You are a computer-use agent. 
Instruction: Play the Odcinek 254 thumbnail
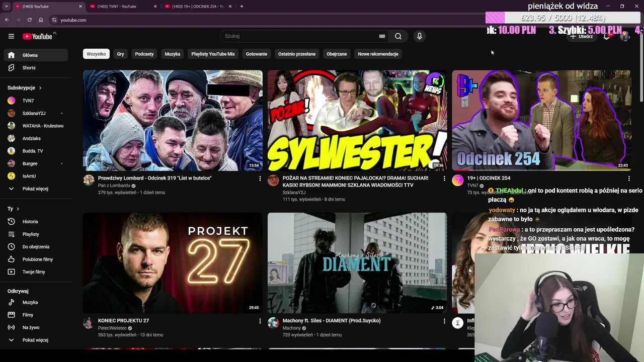[542, 121]
